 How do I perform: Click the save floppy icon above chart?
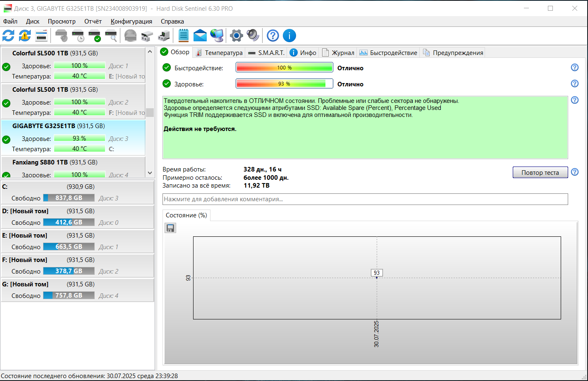coord(170,228)
